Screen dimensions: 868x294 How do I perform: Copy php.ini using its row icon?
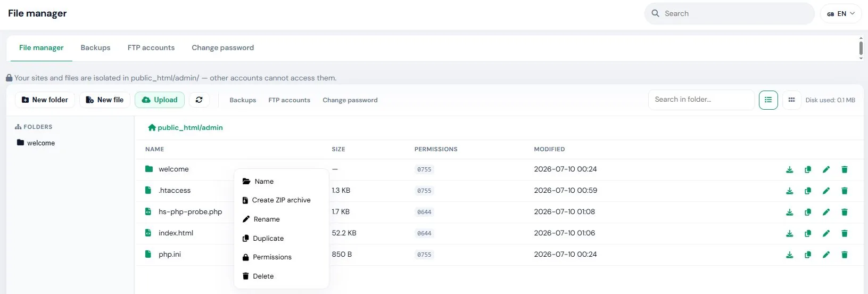(808, 255)
